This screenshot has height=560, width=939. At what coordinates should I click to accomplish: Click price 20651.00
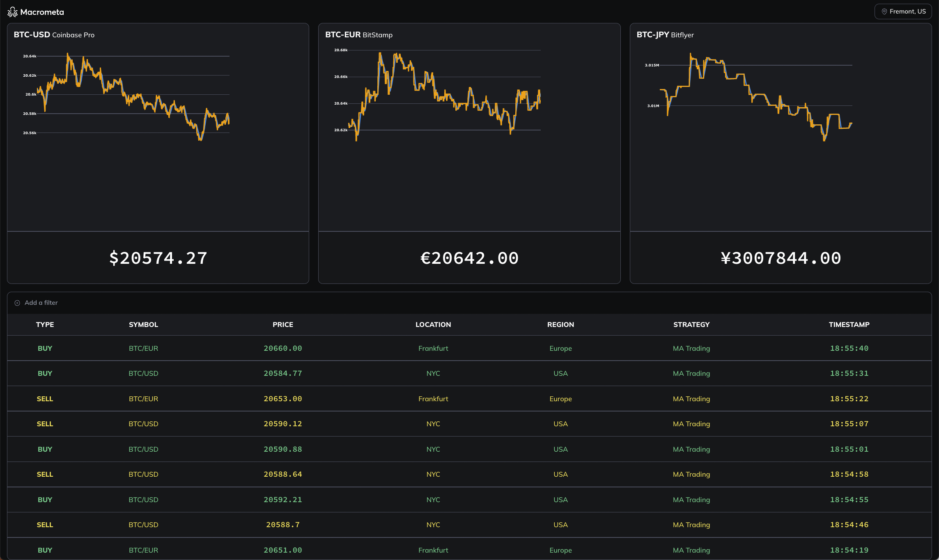283,550
